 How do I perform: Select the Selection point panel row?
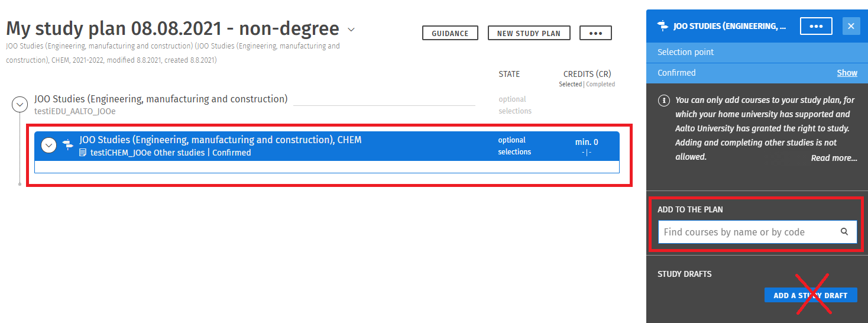click(757, 52)
